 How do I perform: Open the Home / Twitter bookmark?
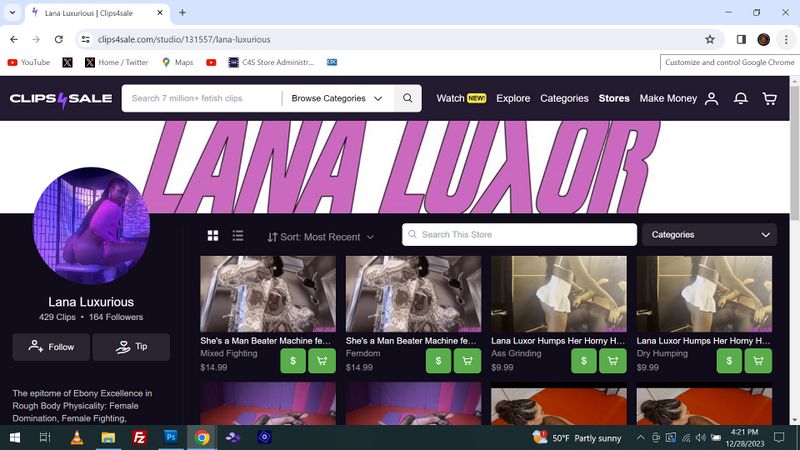(117, 62)
